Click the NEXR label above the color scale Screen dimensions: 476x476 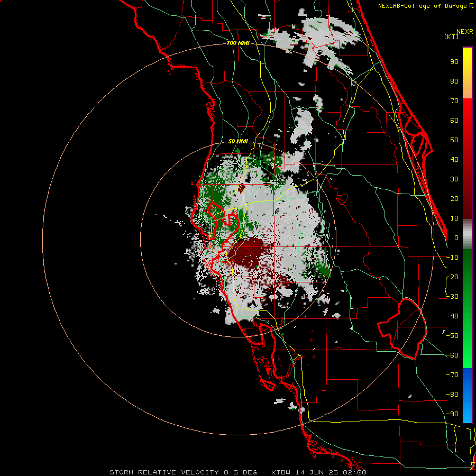click(465, 32)
